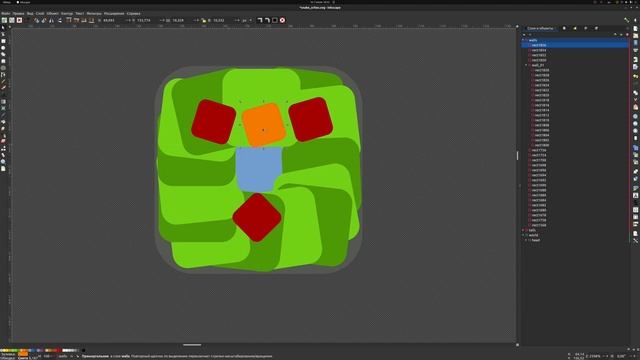Flip selection horizontally icon

51,20
